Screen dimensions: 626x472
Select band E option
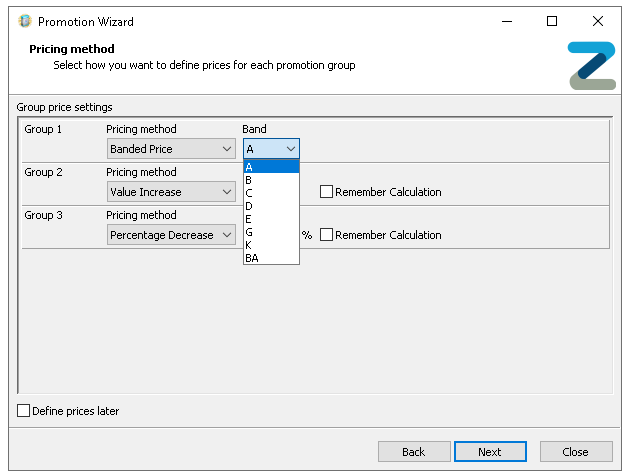(270, 219)
